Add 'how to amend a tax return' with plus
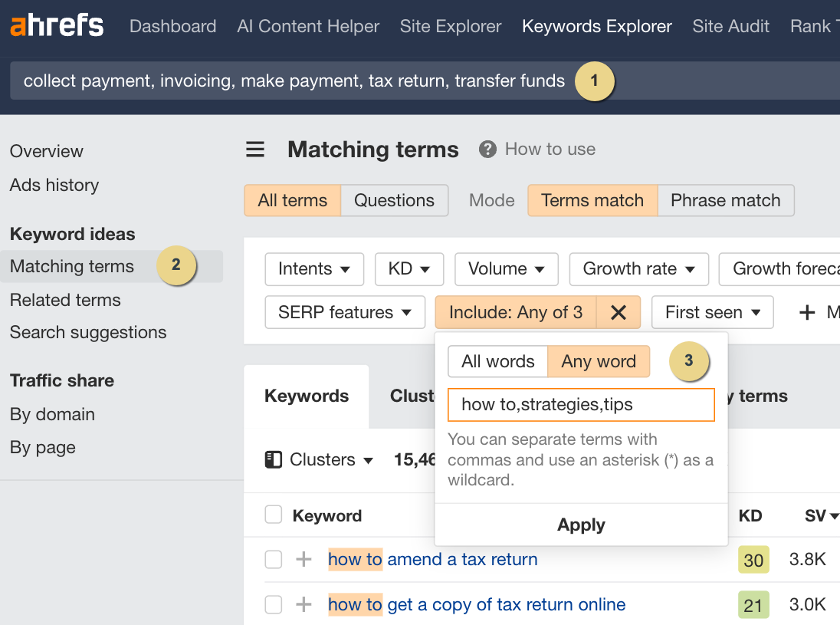Viewport: 840px width, 625px height. (304, 559)
